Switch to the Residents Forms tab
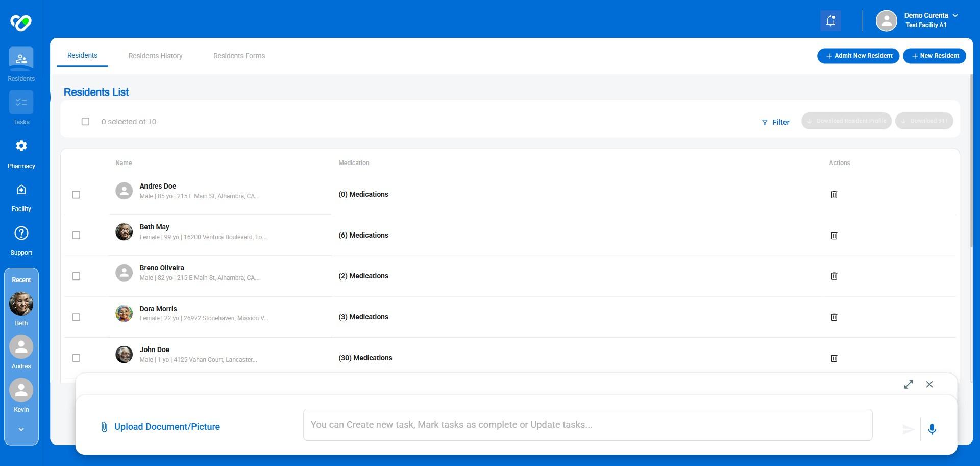The height and width of the screenshot is (466, 980). (x=239, y=56)
